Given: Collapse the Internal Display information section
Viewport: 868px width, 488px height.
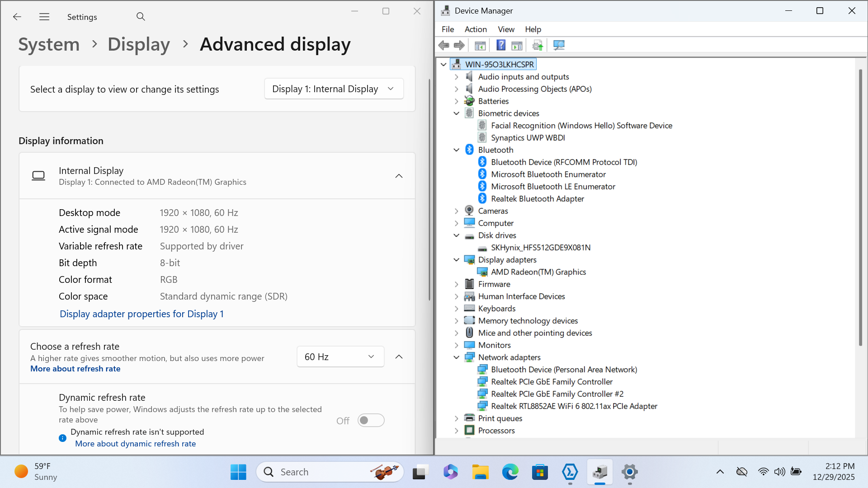Looking at the screenshot, I should click(x=399, y=176).
